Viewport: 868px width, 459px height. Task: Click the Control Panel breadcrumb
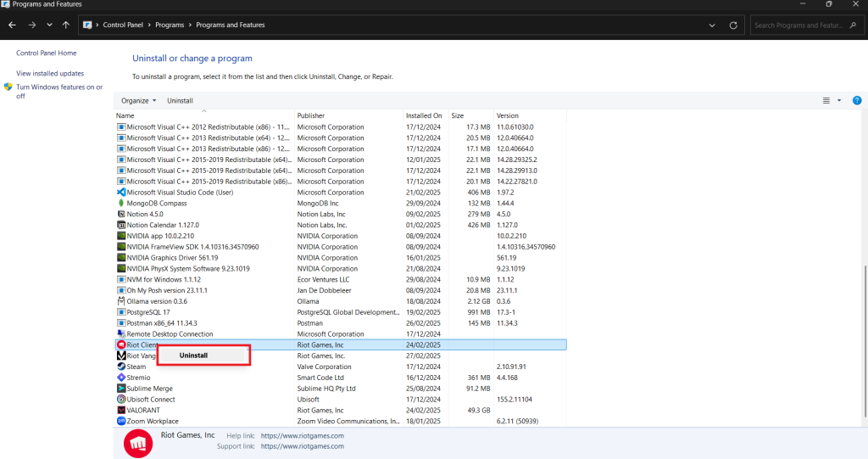point(123,25)
